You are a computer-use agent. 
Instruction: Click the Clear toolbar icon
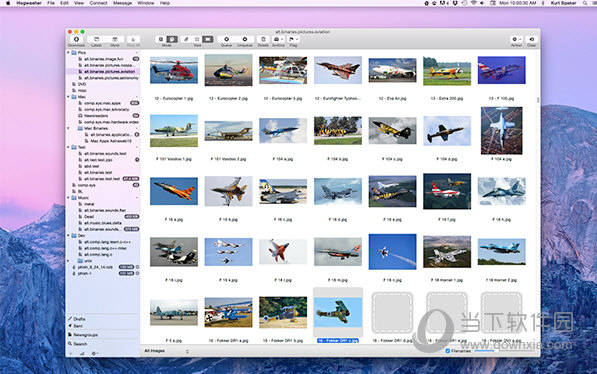(532, 39)
